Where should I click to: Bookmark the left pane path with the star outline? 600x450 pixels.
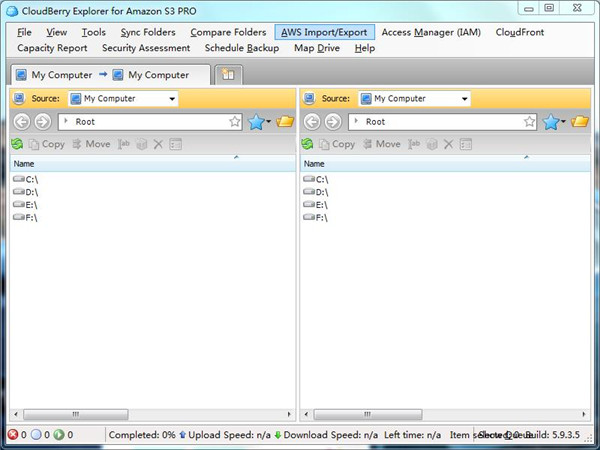pyautogui.click(x=235, y=122)
